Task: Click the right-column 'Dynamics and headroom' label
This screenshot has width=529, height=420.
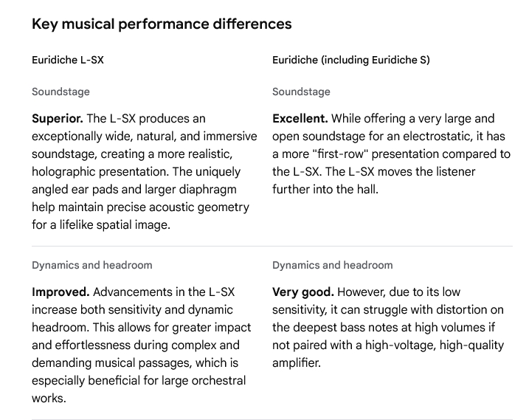Action: click(x=333, y=265)
